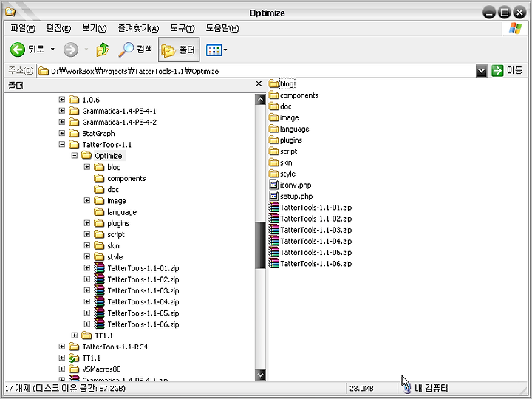Select the doc folder in the tree

coord(113,190)
